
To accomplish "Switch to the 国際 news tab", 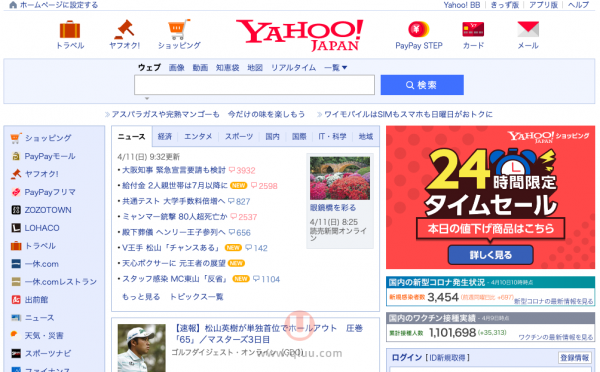I will coord(299,137).
